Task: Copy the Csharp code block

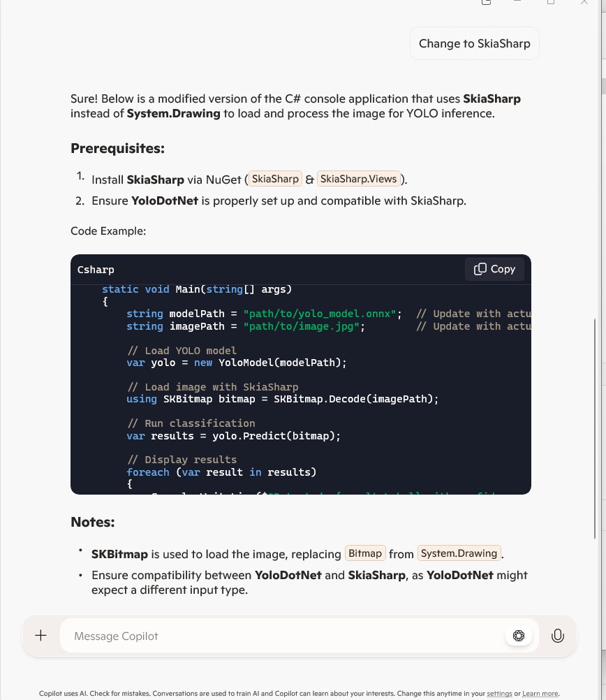Action: pos(494,269)
